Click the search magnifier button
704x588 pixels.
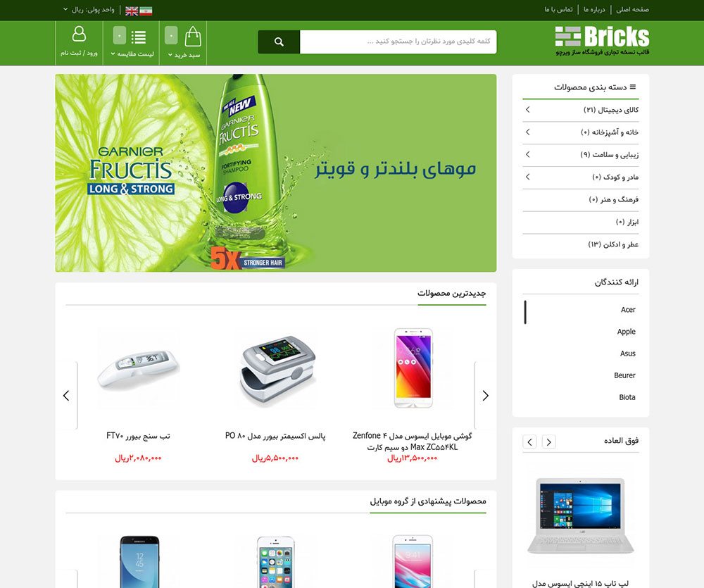[x=279, y=42]
